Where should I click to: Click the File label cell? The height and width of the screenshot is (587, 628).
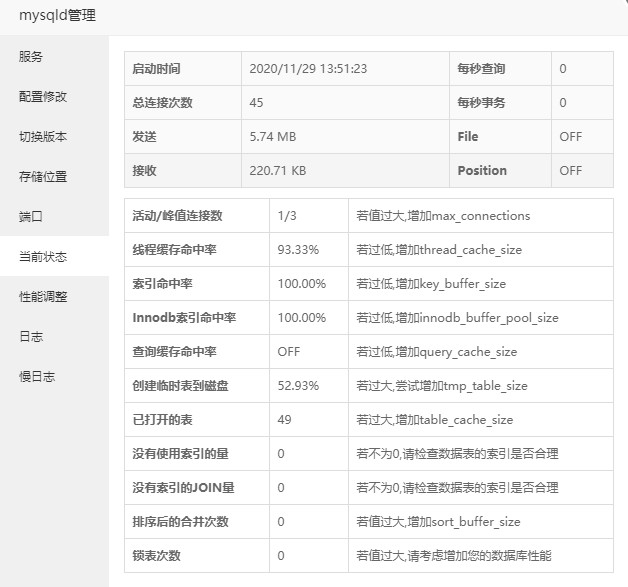tap(500, 137)
